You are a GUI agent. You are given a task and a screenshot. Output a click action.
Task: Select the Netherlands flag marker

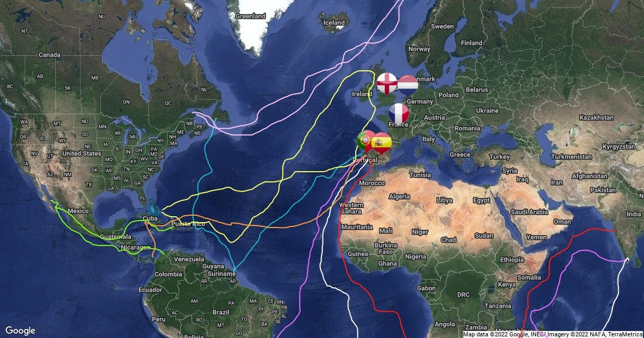(x=407, y=86)
